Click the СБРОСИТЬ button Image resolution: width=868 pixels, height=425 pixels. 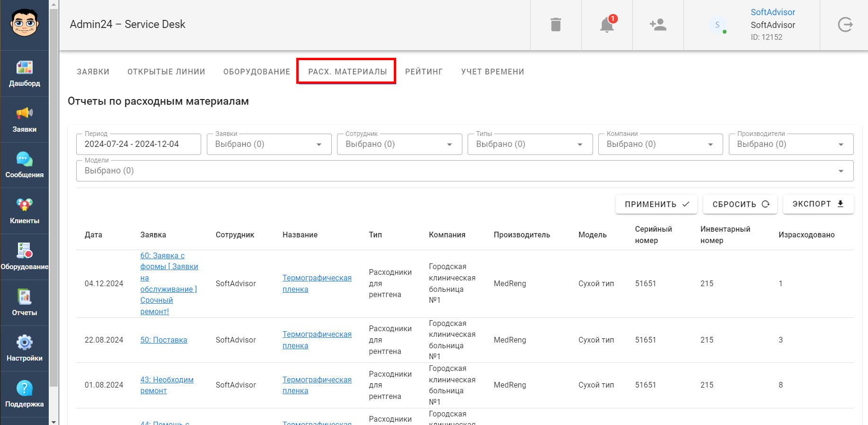(740, 204)
